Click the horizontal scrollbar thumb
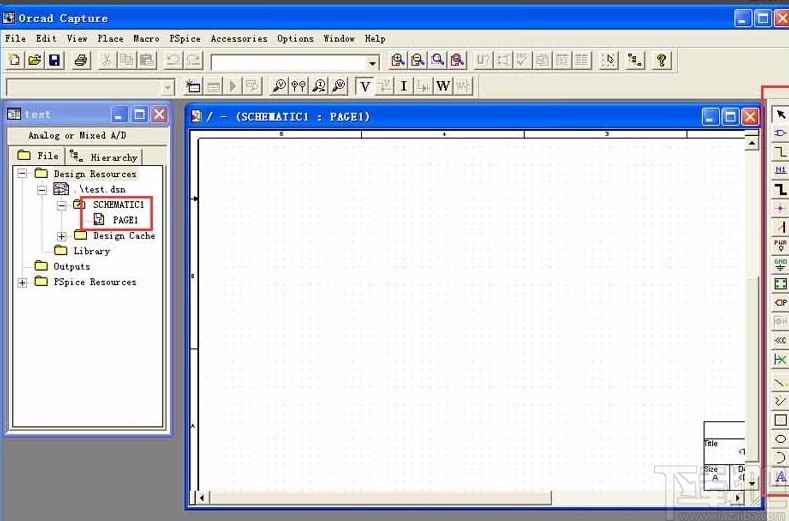This screenshot has width=789, height=521. pyautogui.click(x=380, y=498)
